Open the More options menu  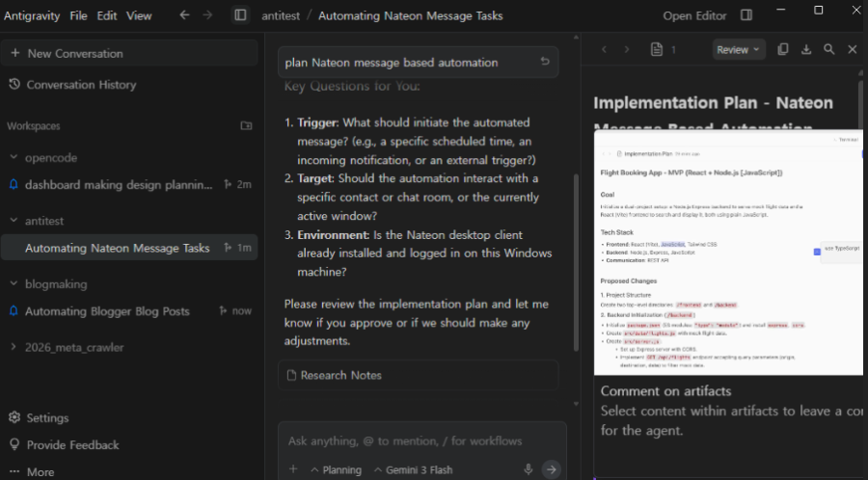point(32,471)
